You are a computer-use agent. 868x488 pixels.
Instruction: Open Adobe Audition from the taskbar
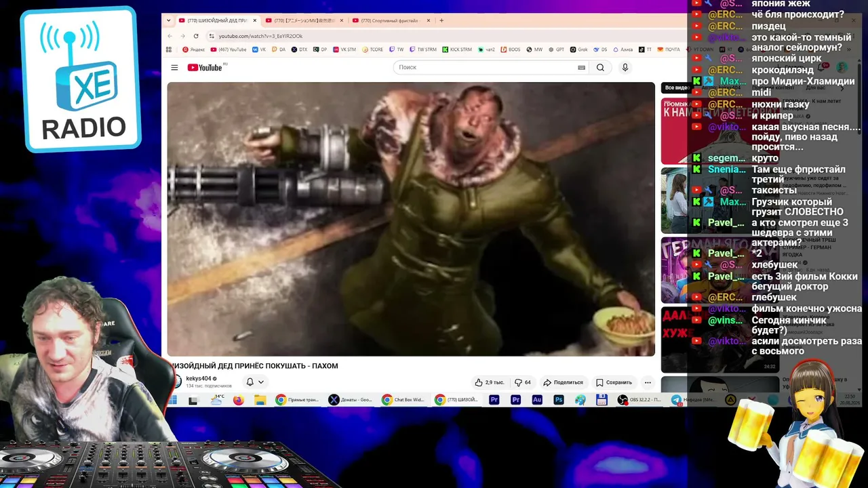537,400
